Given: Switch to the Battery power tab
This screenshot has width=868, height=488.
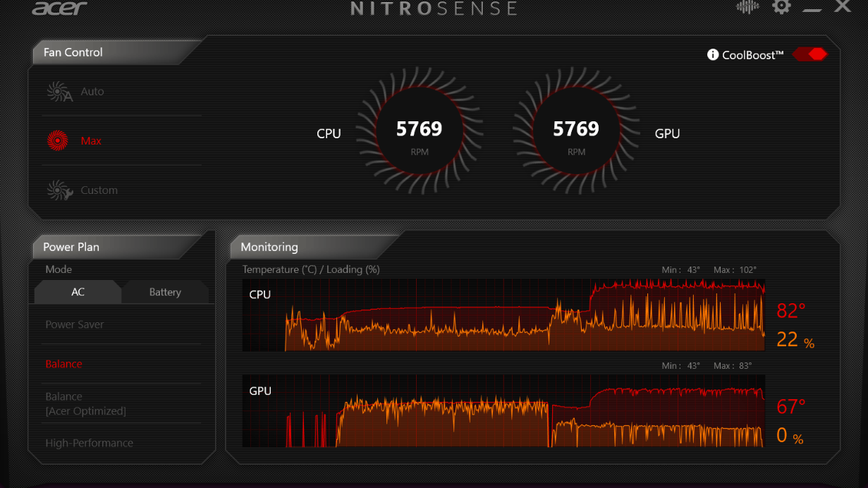Looking at the screenshot, I should (165, 292).
